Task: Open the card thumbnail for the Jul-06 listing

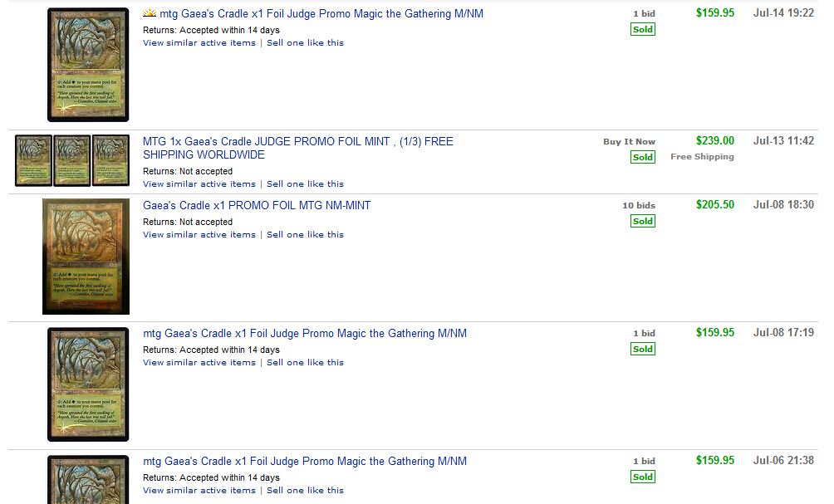Action: click(88, 480)
